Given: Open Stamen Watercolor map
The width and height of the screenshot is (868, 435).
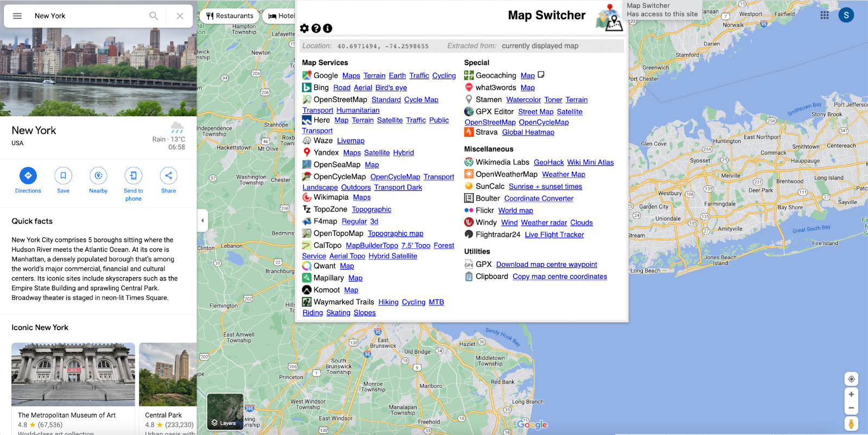Looking at the screenshot, I should pos(524,100).
